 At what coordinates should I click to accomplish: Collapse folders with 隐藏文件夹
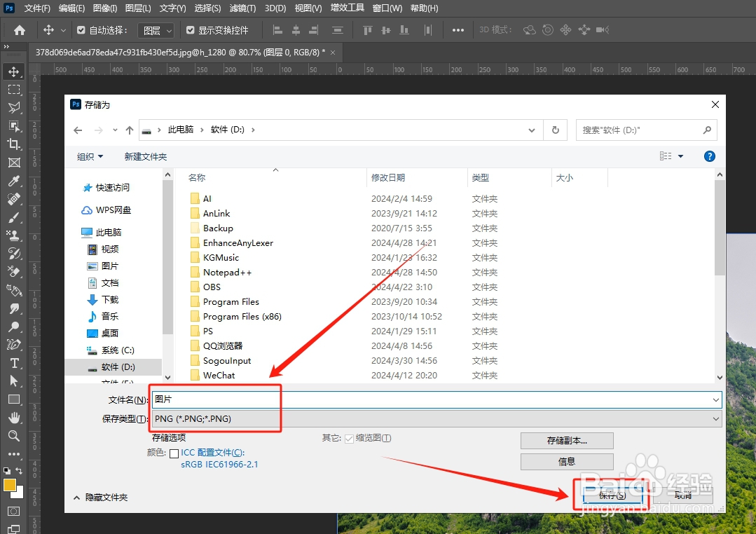tap(100, 498)
